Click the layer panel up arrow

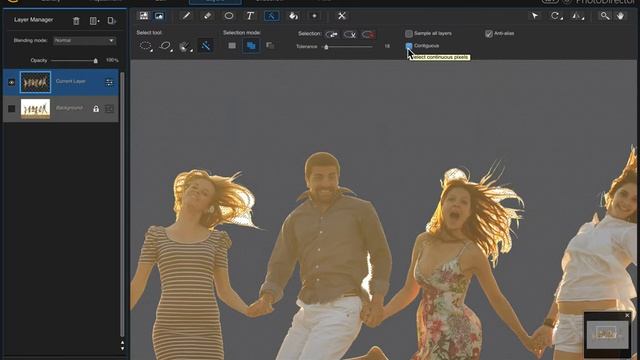(x=122, y=343)
